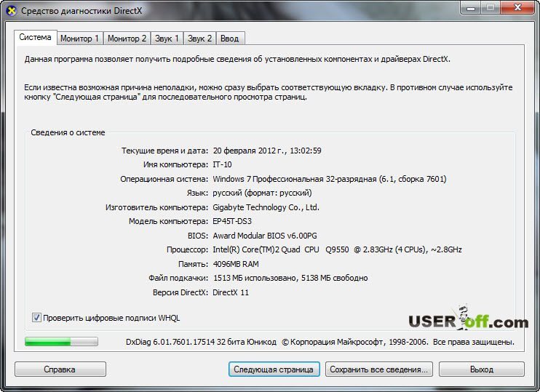Open the Монитор 2 tab
The image size is (540, 392).
tap(127, 39)
